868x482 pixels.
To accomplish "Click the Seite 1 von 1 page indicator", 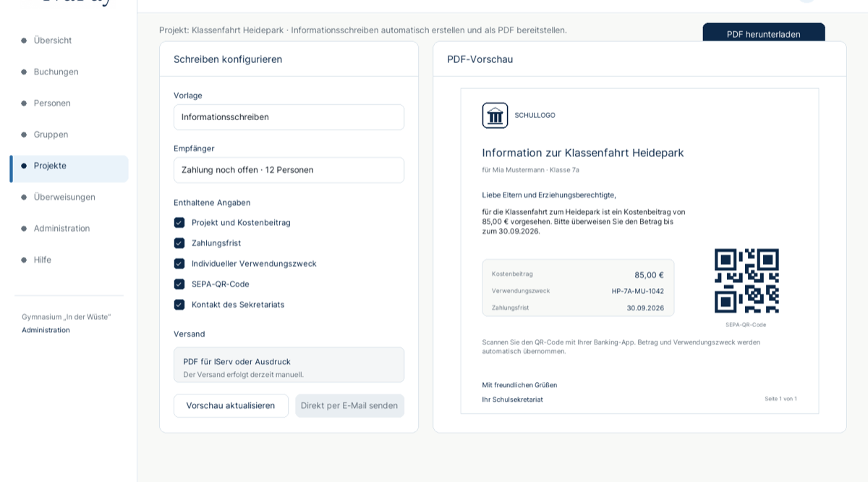I will (780, 399).
